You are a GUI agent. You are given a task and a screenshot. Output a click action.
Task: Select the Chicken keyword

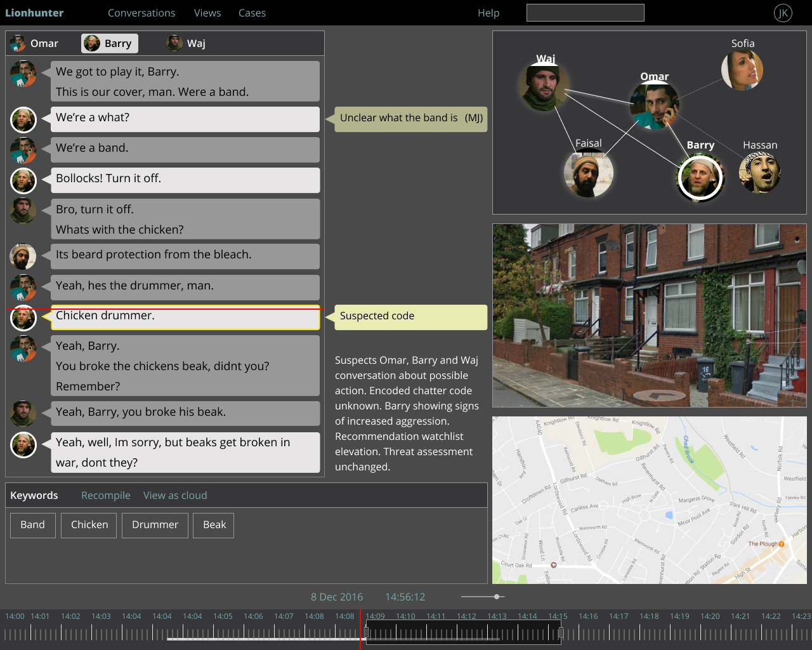click(x=89, y=526)
